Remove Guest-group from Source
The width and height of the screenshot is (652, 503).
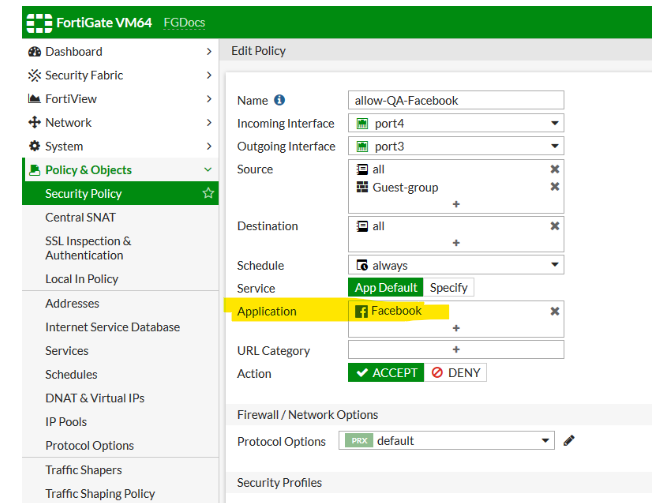(555, 186)
